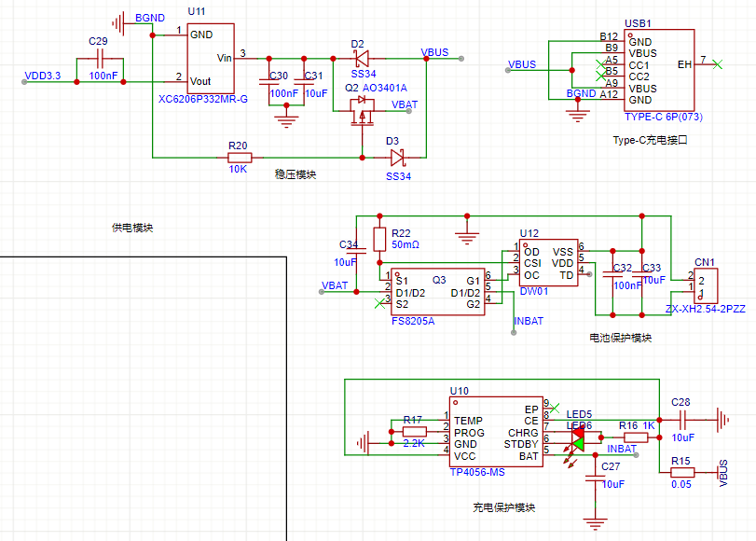This screenshot has width=756, height=541.
Task: Click the '充电保护模块' caption text
Action: coord(503,507)
